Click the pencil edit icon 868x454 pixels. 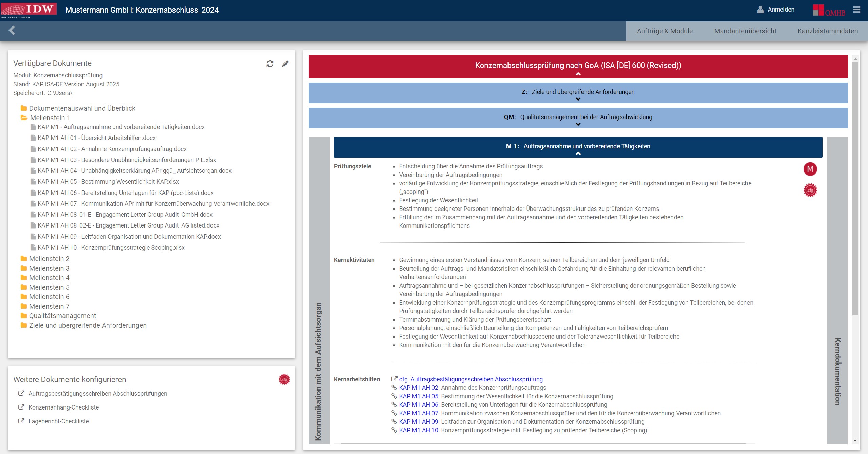[x=285, y=64]
